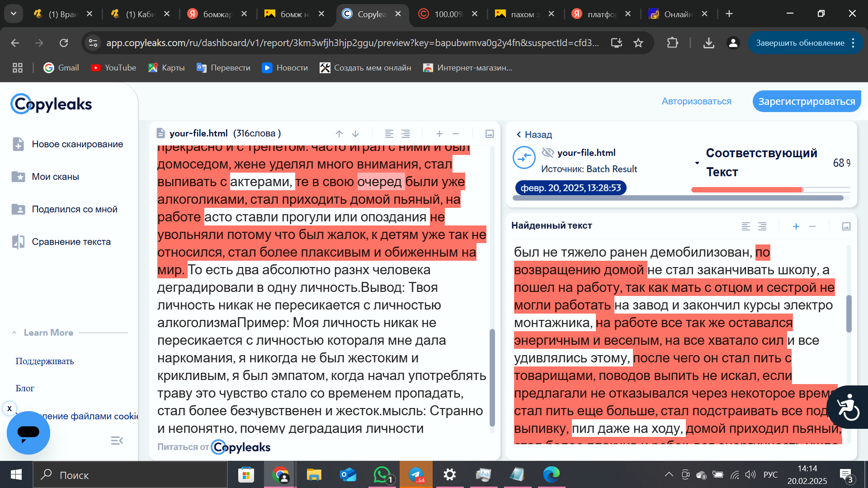Open browser extensions puzzle icon
This screenshot has width=868, height=488.
[x=672, y=43]
